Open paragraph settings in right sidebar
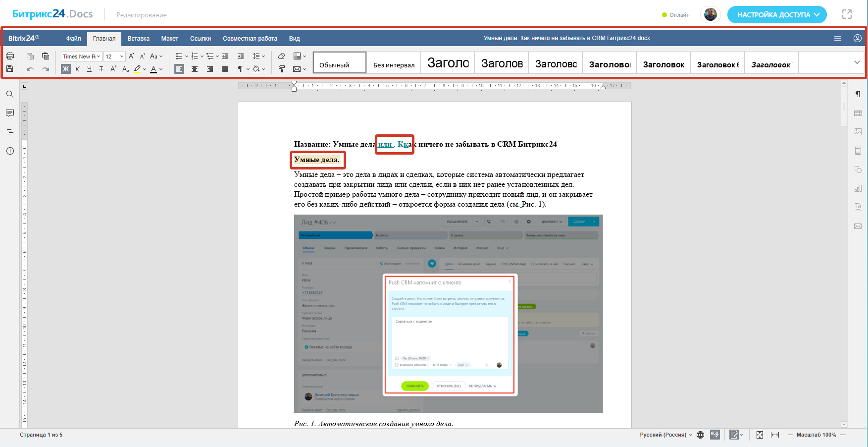The height and width of the screenshot is (447, 868). 858,94
